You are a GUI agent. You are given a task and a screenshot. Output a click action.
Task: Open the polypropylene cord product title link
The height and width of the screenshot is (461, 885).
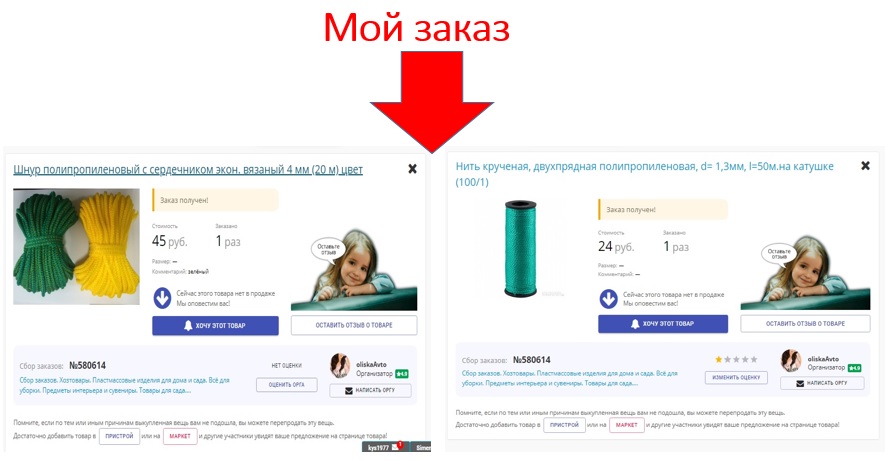[x=188, y=169]
